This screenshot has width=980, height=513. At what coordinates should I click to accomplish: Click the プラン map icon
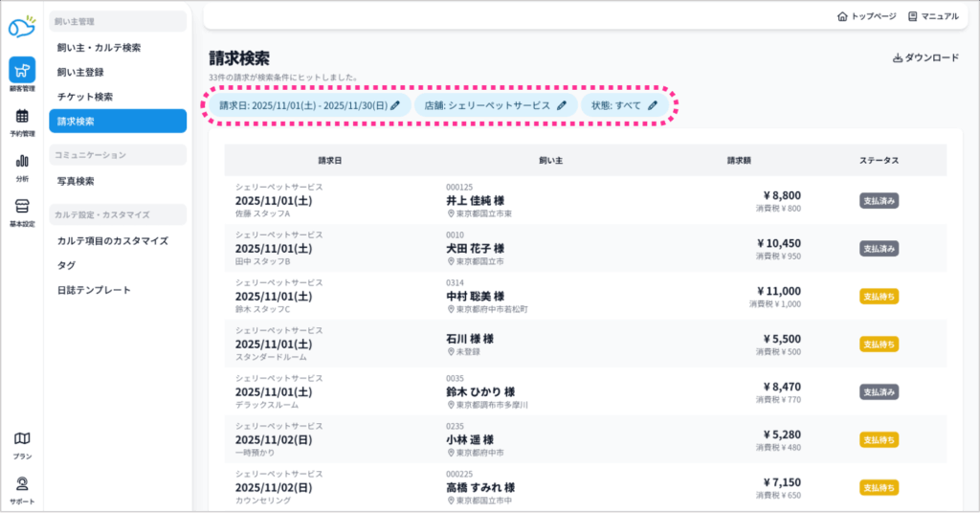click(x=22, y=439)
